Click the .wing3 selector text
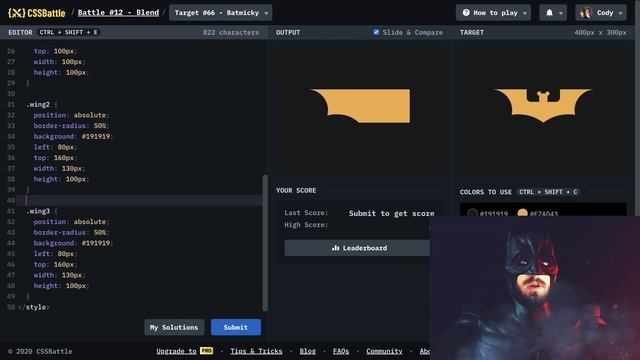The image size is (640, 360). point(38,211)
